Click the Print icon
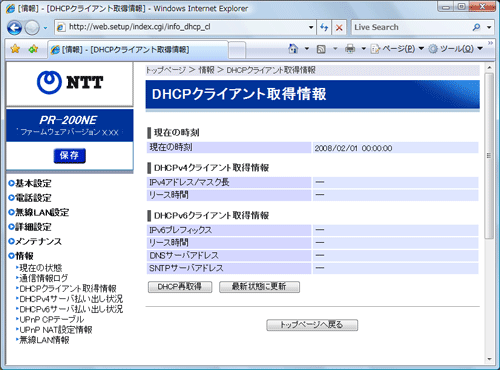The width and height of the screenshot is (500, 370). point(350,49)
